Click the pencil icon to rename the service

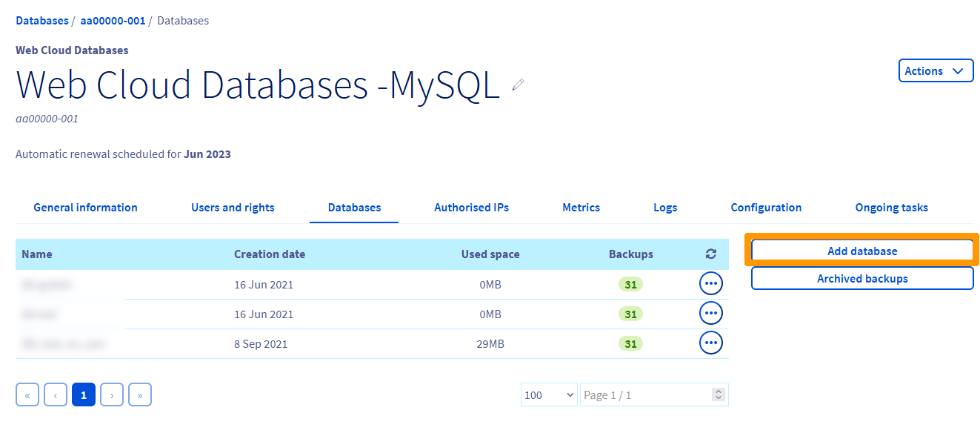tap(517, 85)
